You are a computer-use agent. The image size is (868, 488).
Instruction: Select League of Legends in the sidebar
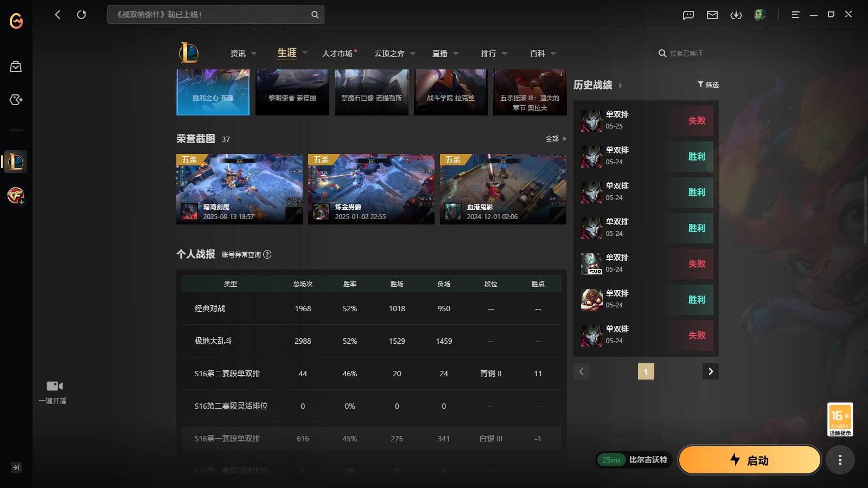click(16, 162)
